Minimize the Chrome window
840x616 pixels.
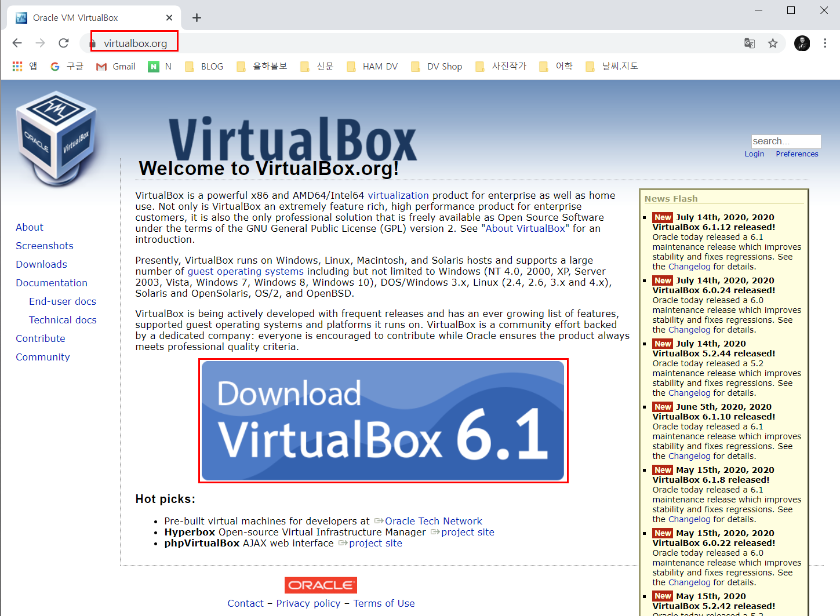pyautogui.click(x=759, y=10)
